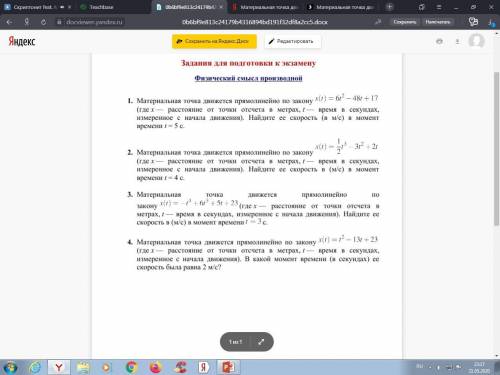Click the heading Задания для подготовки к экзамену
The height and width of the screenshot is (375, 500).
click(248, 63)
